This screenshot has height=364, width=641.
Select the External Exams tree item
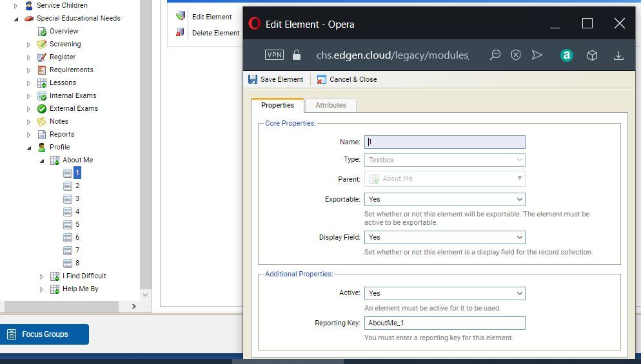coord(74,108)
